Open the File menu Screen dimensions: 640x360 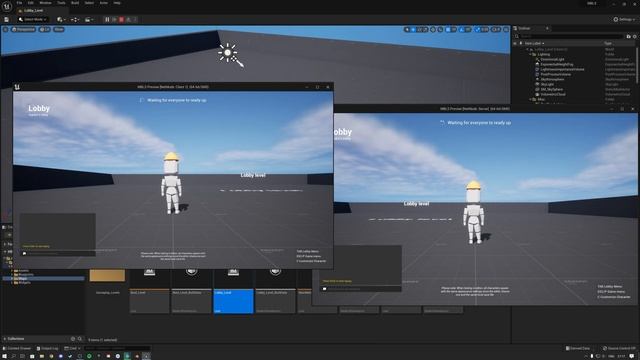(x=19, y=3)
